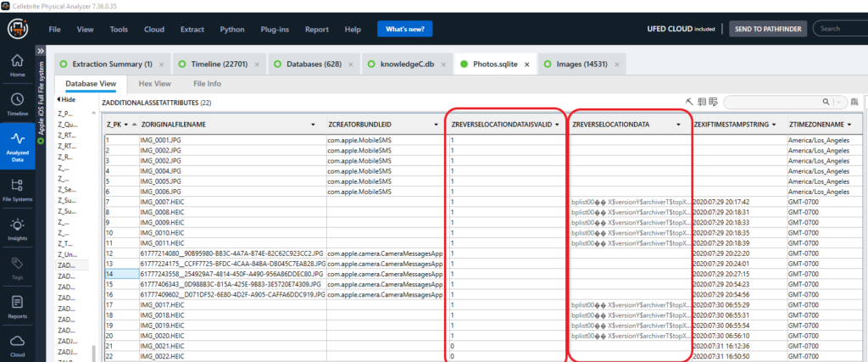Open ZCREATORBUNDLEID column filter dropdown

(x=437, y=125)
